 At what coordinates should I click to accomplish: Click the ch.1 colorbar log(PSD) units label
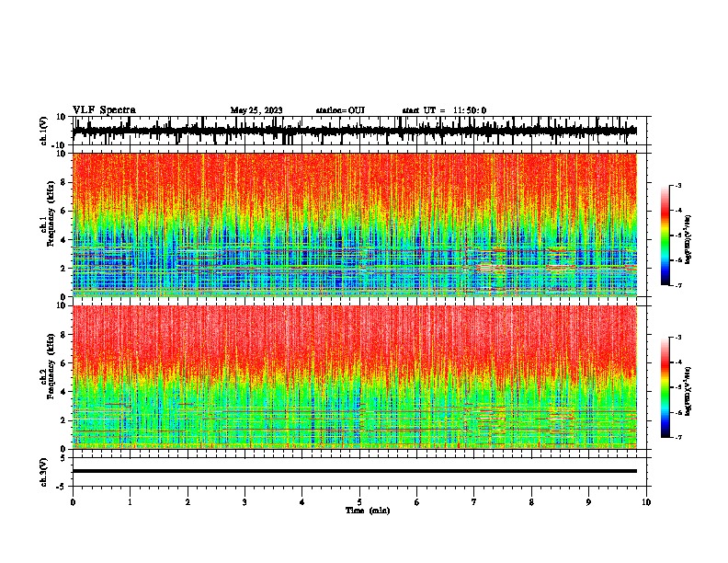point(688,240)
